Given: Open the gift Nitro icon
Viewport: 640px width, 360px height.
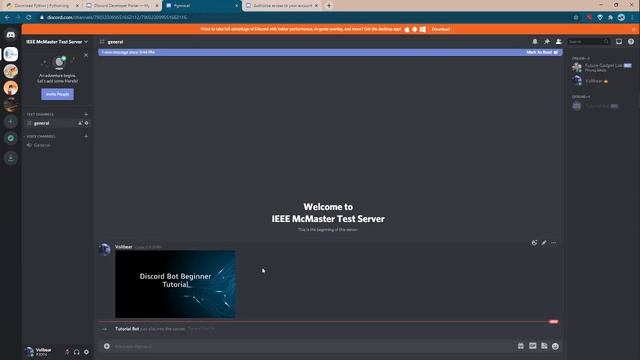Looking at the screenshot, I should click(x=521, y=346).
